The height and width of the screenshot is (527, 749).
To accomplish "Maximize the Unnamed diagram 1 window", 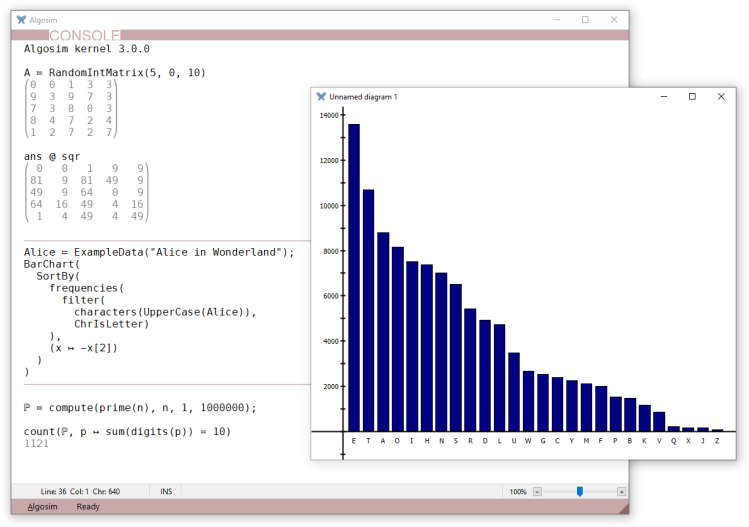I will click(x=692, y=97).
